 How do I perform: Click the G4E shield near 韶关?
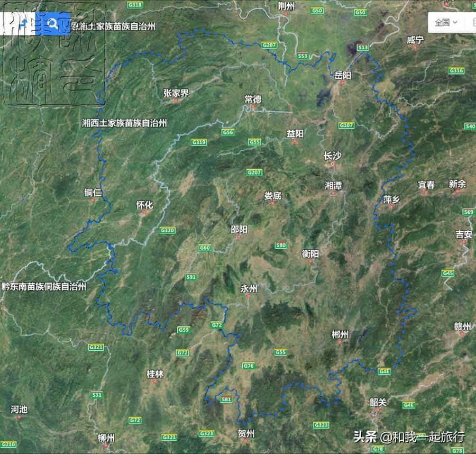coord(408,405)
